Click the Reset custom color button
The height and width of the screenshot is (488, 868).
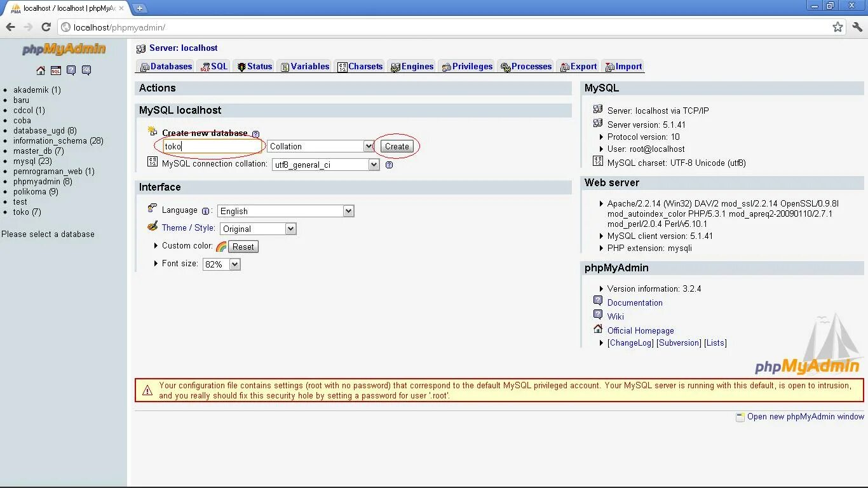pyautogui.click(x=243, y=247)
